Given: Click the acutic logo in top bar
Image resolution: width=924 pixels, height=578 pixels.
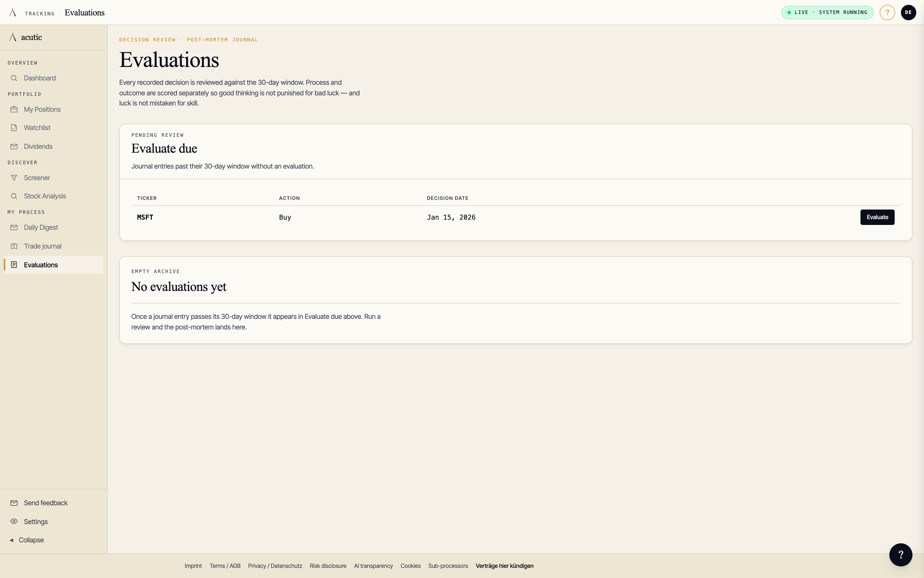Looking at the screenshot, I should (13, 12).
